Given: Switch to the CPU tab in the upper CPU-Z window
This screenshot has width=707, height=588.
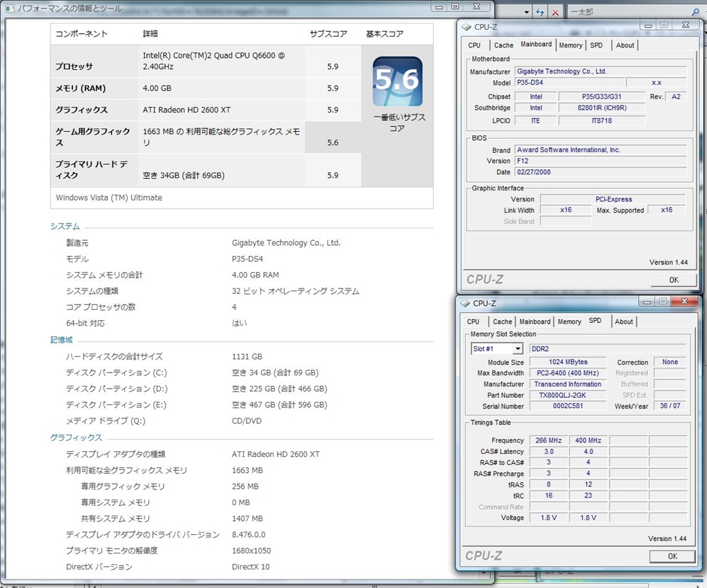Looking at the screenshot, I should pos(474,46).
